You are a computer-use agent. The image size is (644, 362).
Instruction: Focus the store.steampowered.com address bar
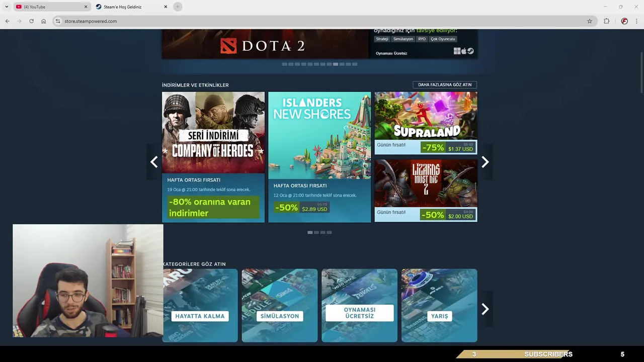tap(322, 21)
